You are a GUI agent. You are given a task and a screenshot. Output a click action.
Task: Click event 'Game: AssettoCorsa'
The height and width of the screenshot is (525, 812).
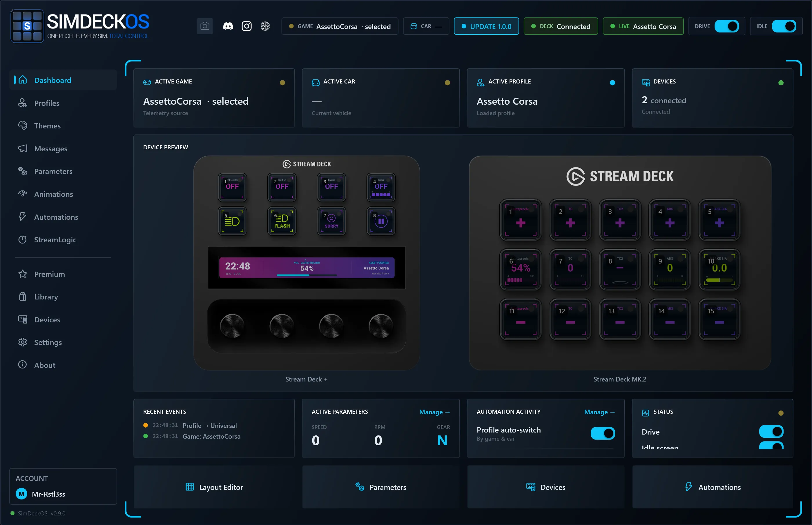click(x=211, y=436)
